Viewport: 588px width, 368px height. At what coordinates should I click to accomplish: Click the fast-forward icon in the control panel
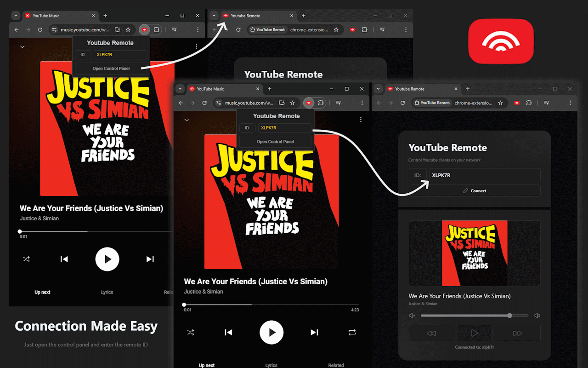tap(517, 333)
